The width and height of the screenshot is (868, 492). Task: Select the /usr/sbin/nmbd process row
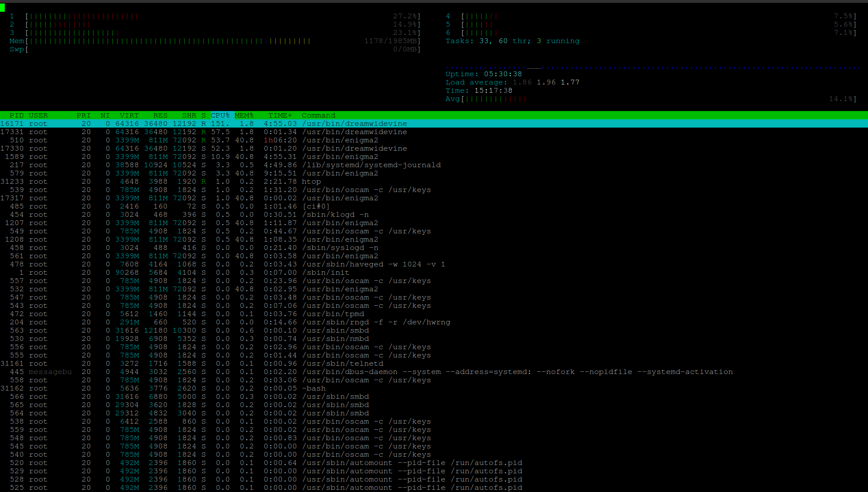(335, 339)
